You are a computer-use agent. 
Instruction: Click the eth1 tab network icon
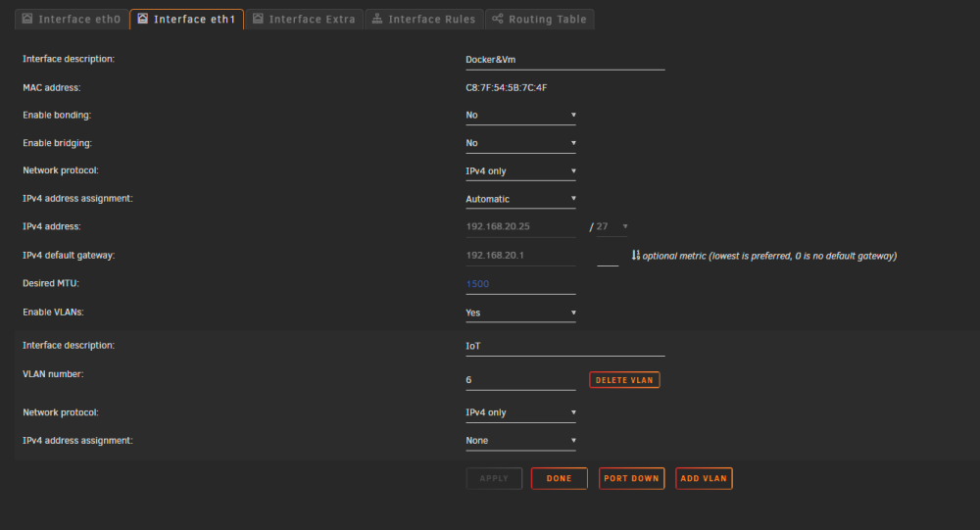pyautogui.click(x=142, y=19)
